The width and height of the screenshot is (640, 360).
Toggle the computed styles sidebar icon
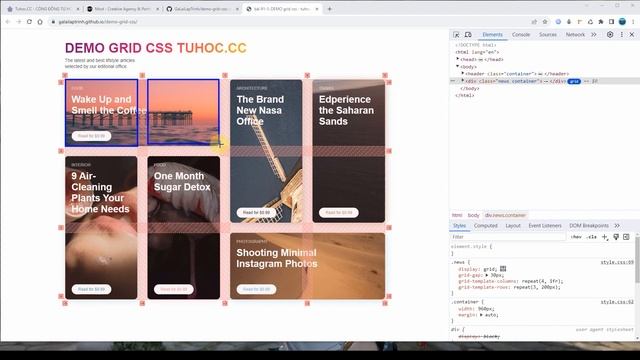(x=626, y=237)
